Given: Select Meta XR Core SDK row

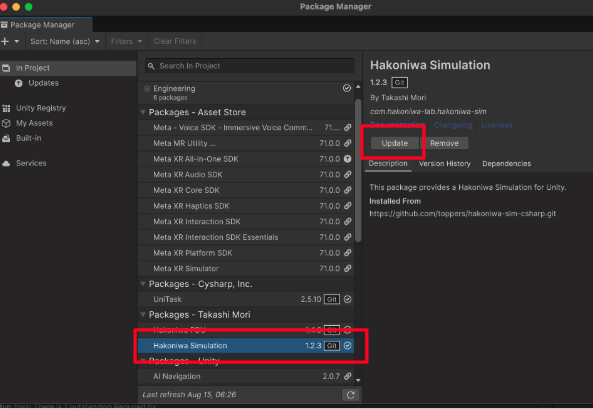Looking at the screenshot, I should (x=246, y=190).
